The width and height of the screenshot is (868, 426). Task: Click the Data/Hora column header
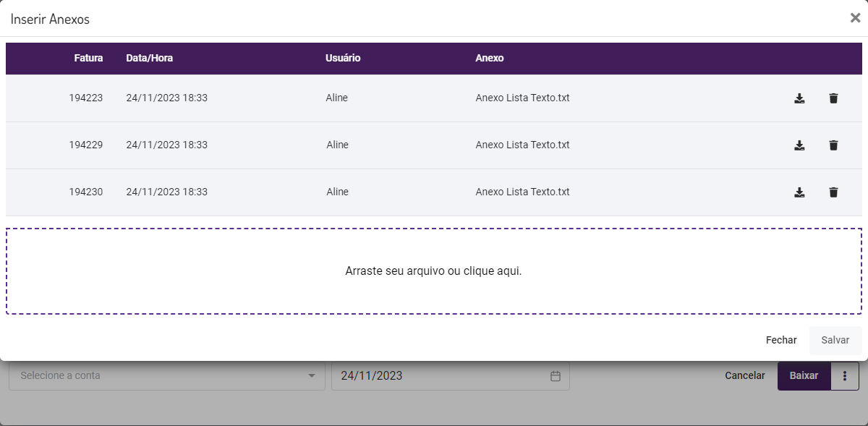tap(149, 59)
